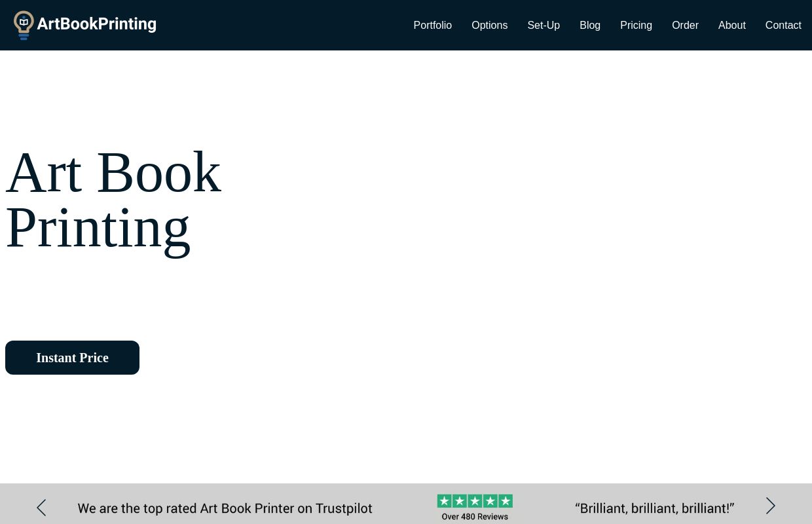Show previous testimonial with left arrow
812x524 pixels.
(41, 508)
